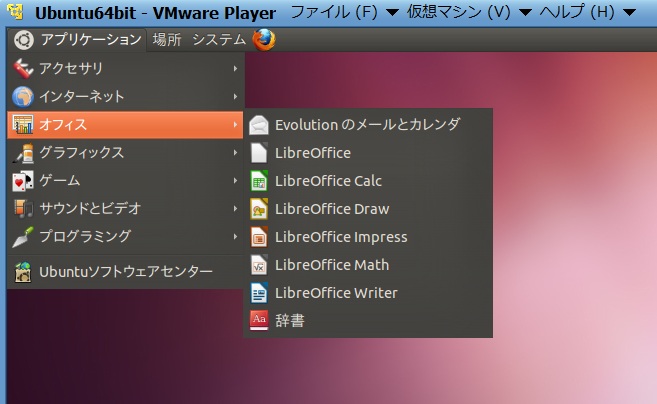The height and width of the screenshot is (404, 657).
Task: Expand the アクセサリ submenu arrow
Action: point(235,68)
